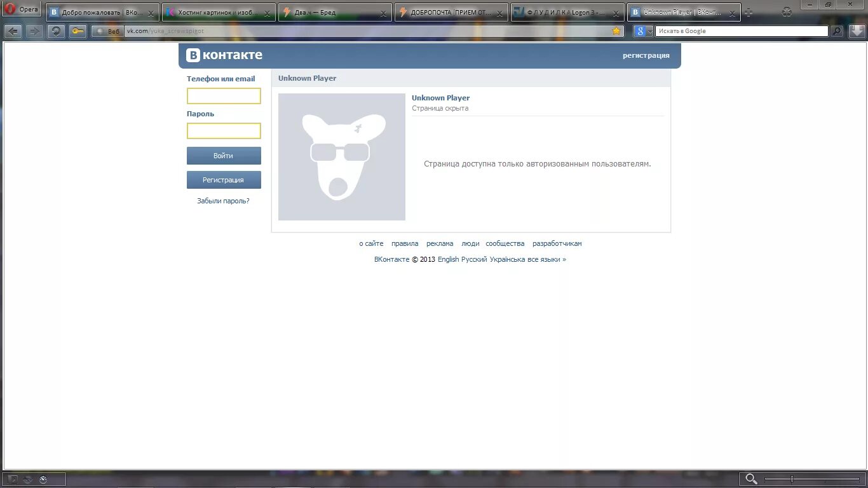This screenshot has width=868, height=488.
Task: Open the 'разработчикам' footer link
Action: (x=557, y=243)
